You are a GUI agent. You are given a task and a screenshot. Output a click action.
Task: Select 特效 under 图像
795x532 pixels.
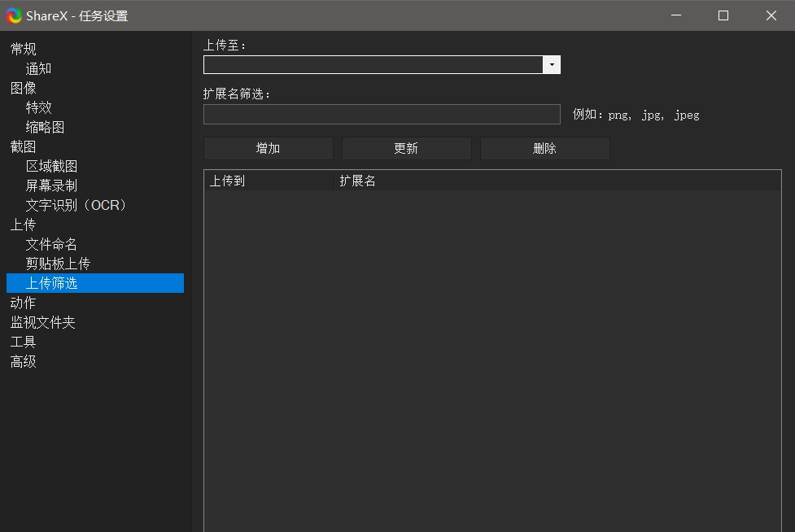coord(38,107)
